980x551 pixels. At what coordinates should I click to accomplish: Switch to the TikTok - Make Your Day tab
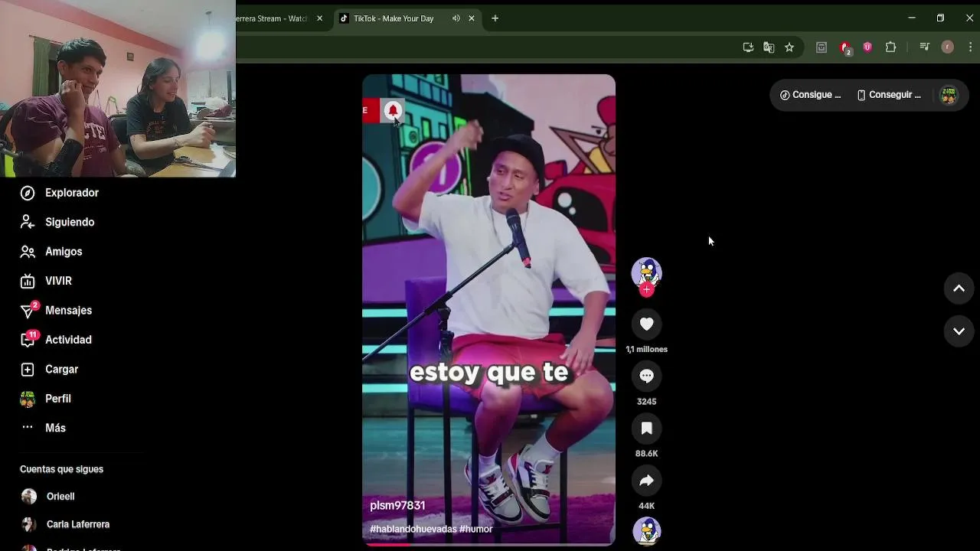coord(394,18)
